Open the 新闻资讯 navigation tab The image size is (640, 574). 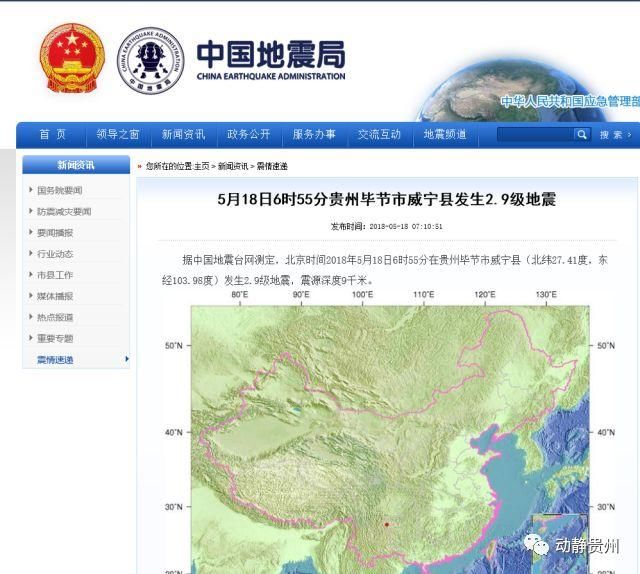(183, 134)
